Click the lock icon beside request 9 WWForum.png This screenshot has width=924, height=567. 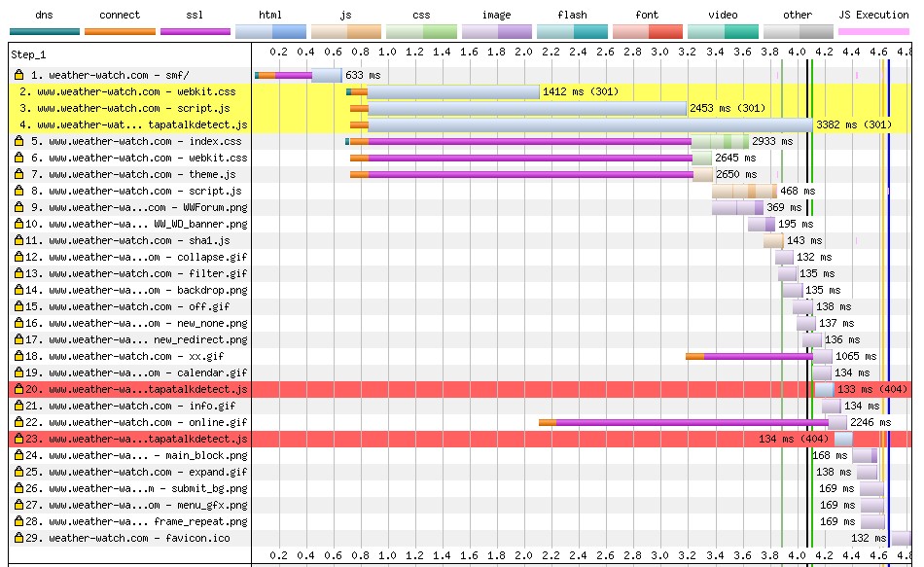(x=18, y=207)
